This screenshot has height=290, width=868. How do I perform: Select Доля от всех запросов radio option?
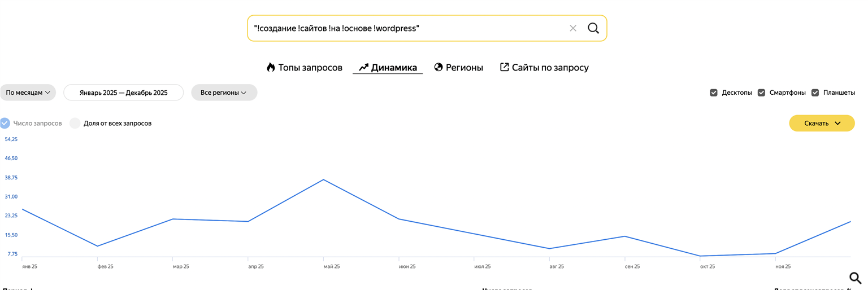(x=75, y=123)
